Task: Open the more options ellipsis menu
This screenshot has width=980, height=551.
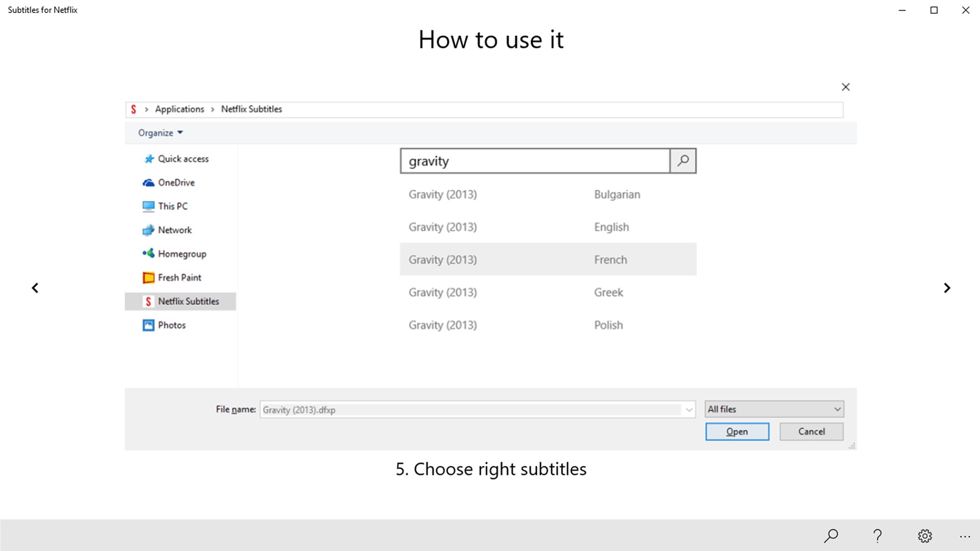Action: pos(964,537)
